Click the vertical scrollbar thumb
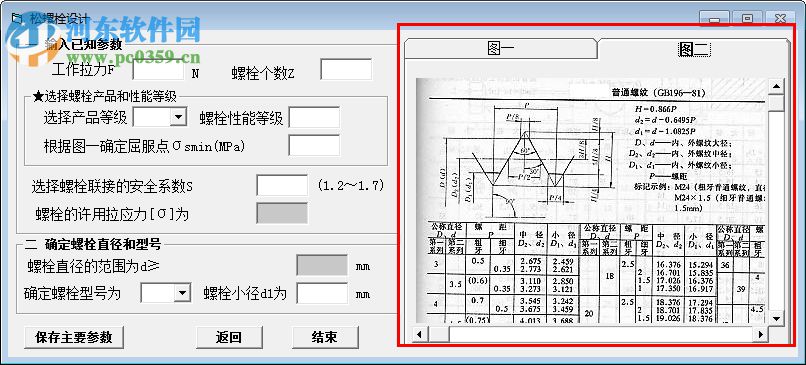 click(776, 103)
